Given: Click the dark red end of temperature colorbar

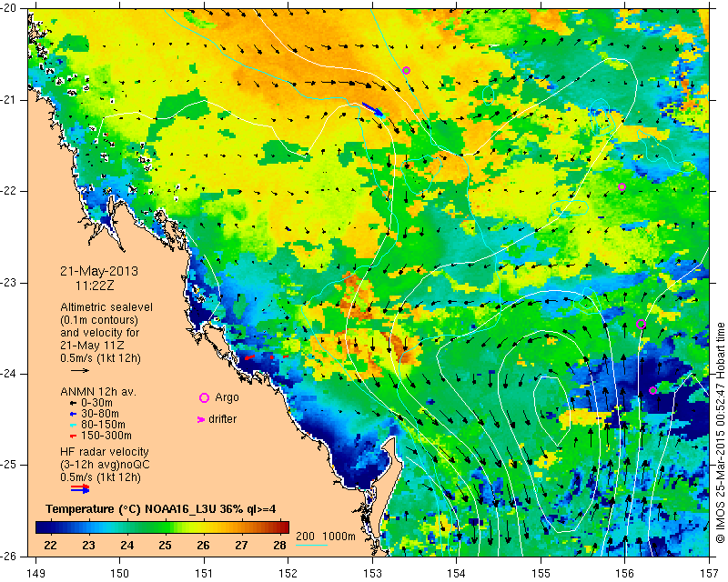Looking at the screenshot, I should pos(286,527).
